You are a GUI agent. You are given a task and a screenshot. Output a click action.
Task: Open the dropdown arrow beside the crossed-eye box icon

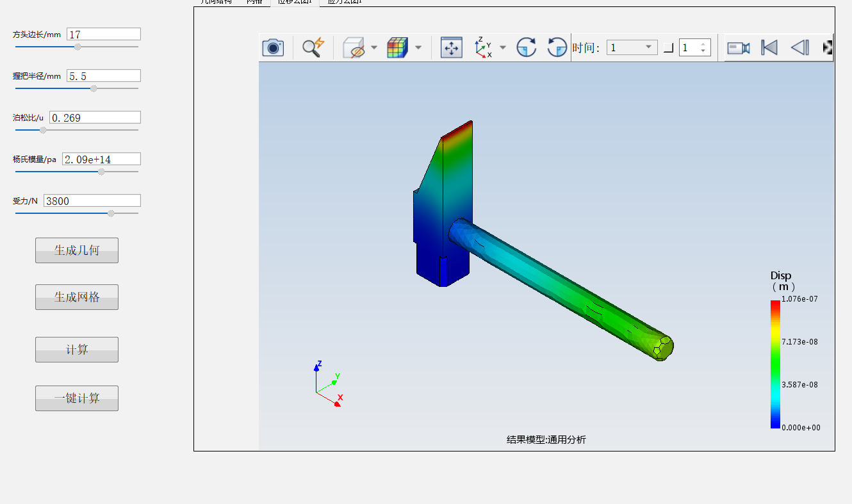pos(373,47)
